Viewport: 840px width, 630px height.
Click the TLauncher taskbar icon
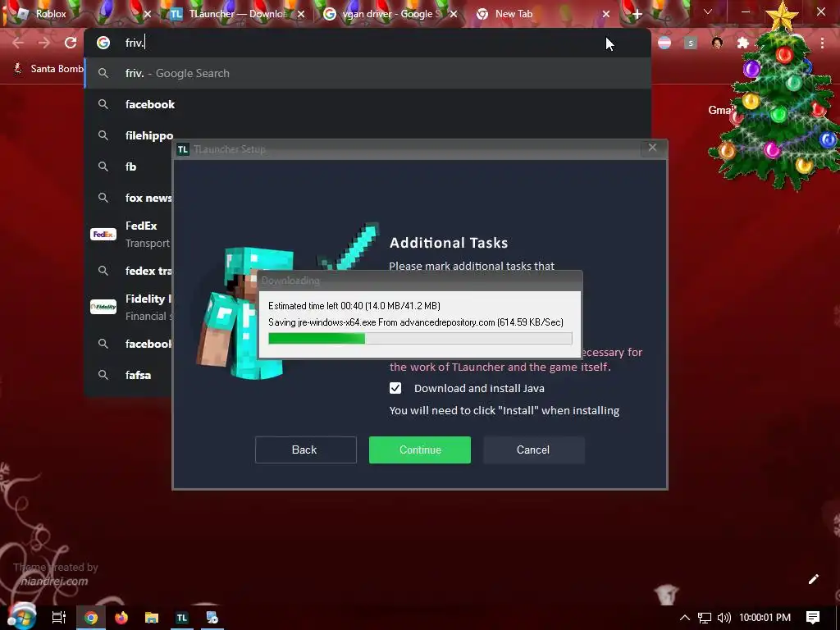(x=182, y=618)
